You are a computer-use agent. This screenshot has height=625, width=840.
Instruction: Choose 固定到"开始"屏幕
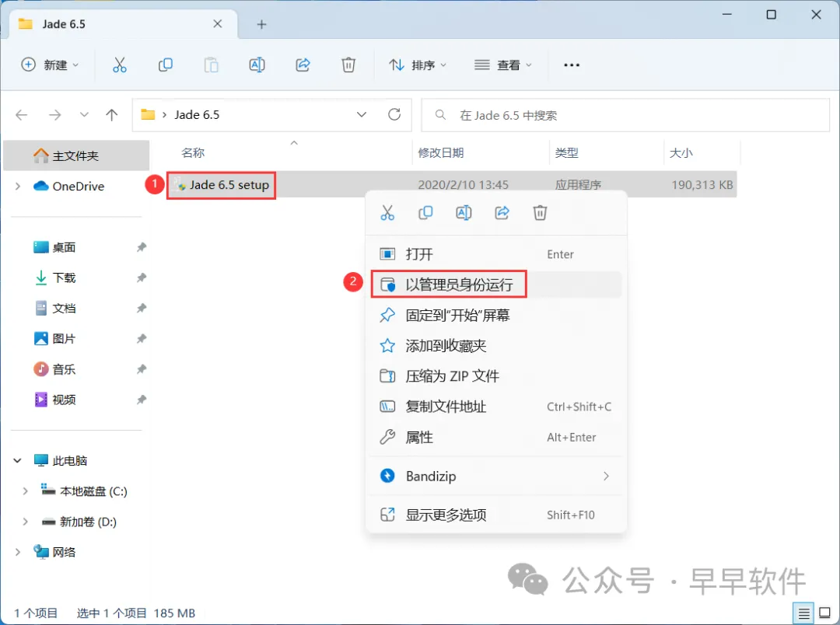click(x=495, y=315)
